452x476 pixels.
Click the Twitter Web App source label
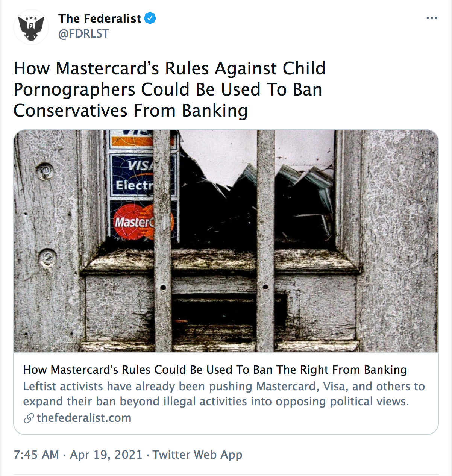point(197,455)
